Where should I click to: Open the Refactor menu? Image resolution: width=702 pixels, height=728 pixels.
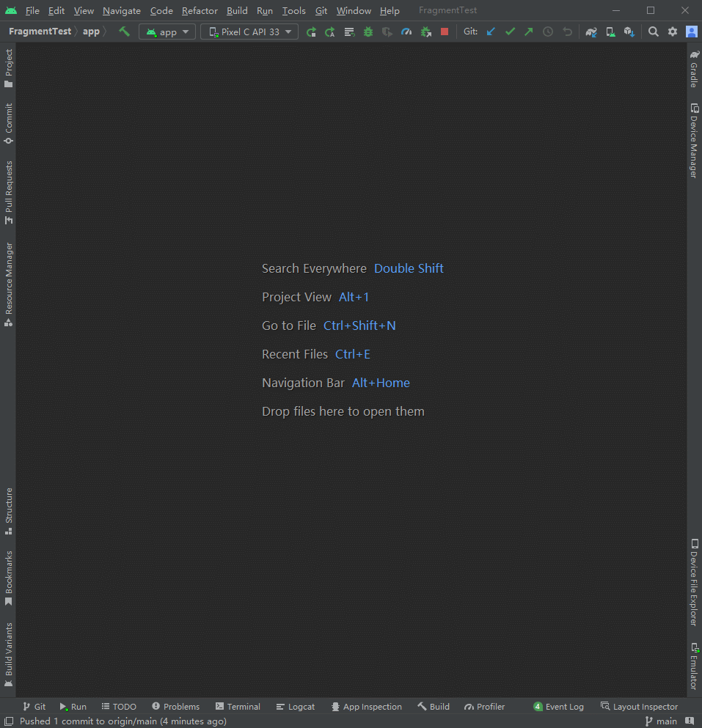point(200,11)
